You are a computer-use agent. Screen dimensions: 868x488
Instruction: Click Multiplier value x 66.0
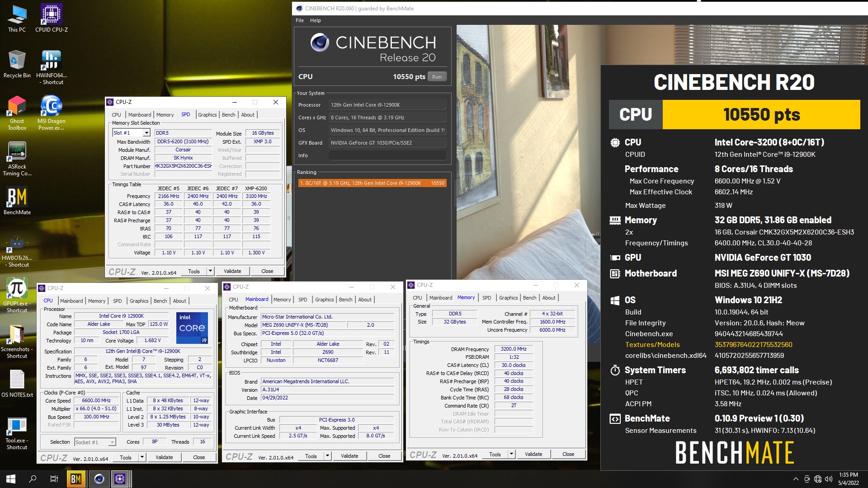pos(96,408)
